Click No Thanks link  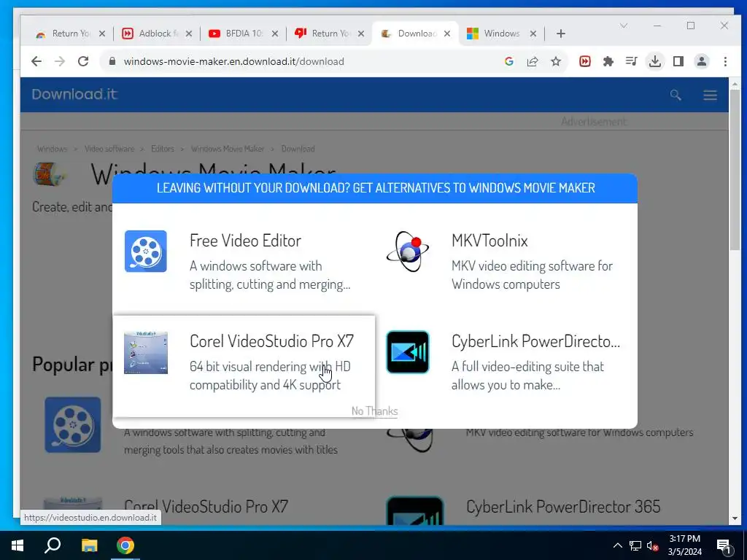click(x=374, y=411)
